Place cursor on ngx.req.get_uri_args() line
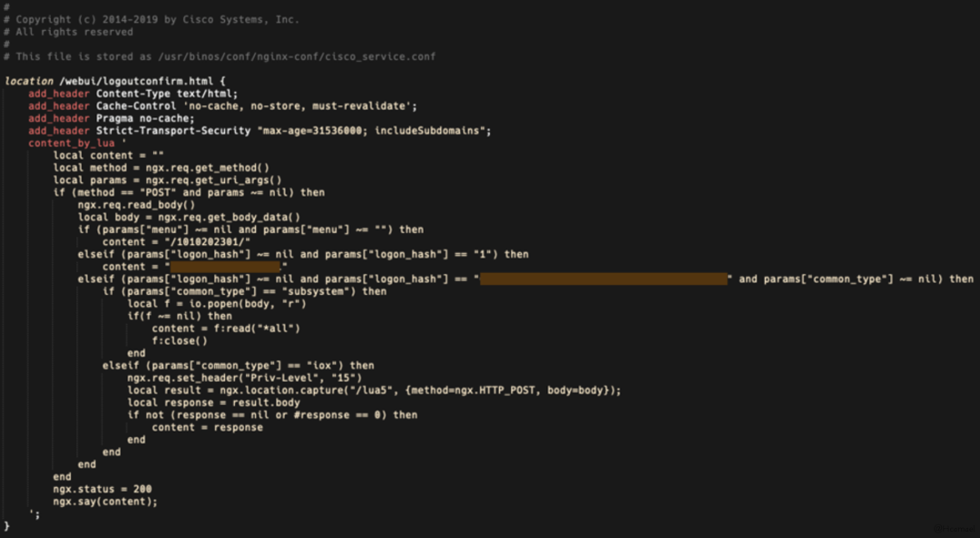 pyautogui.click(x=167, y=180)
